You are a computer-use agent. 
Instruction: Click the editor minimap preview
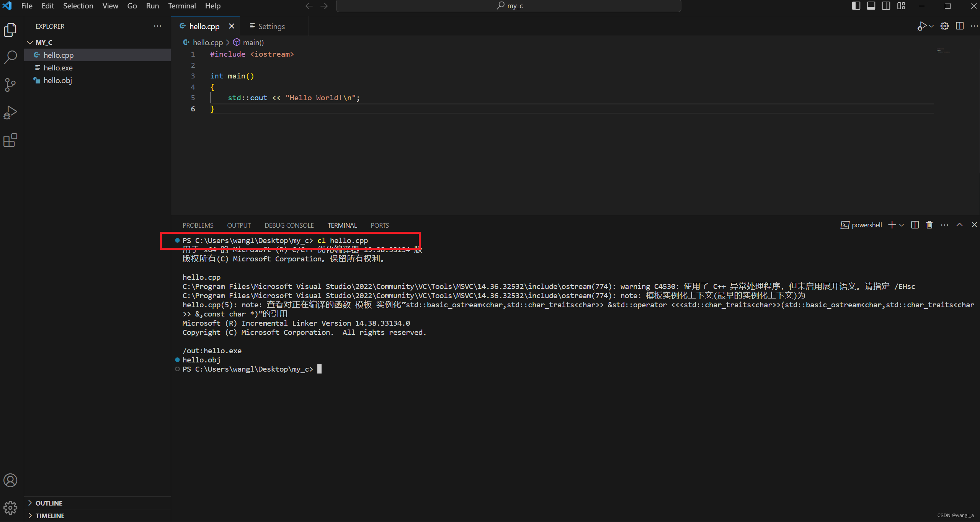tap(943, 51)
